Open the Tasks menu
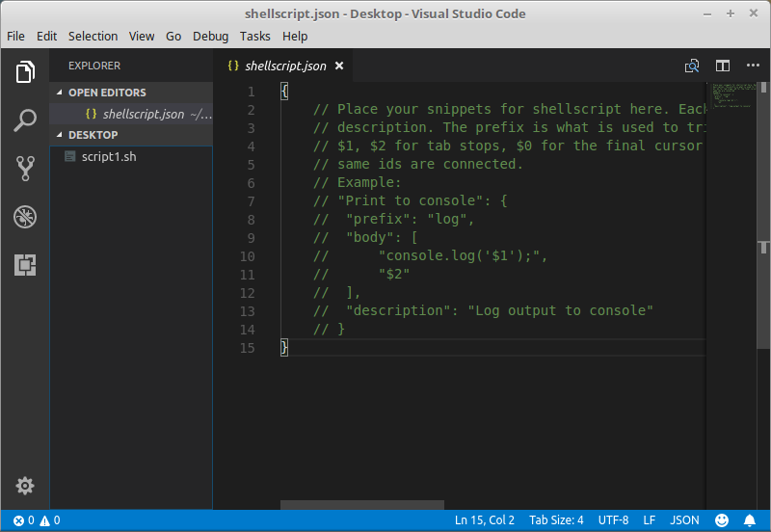The width and height of the screenshot is (771, 532). pos(255,36)
